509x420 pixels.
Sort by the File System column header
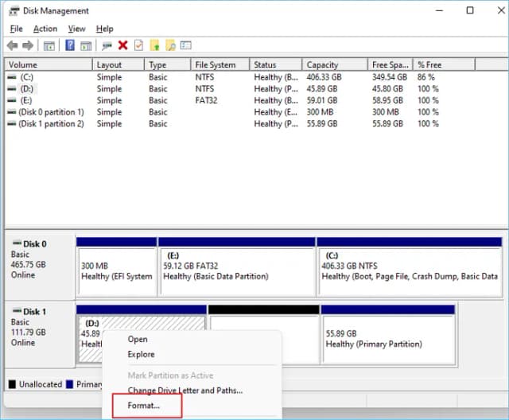[216, 65]
